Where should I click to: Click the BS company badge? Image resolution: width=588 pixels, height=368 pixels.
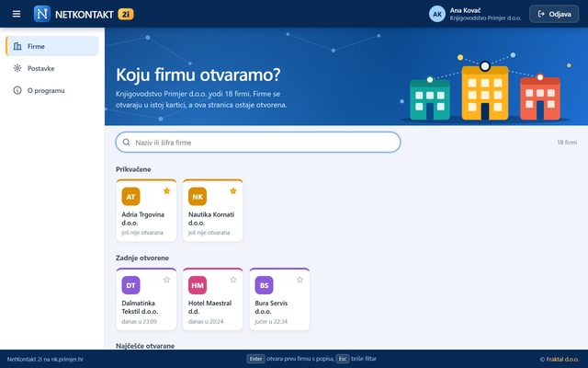coord(264,285)
